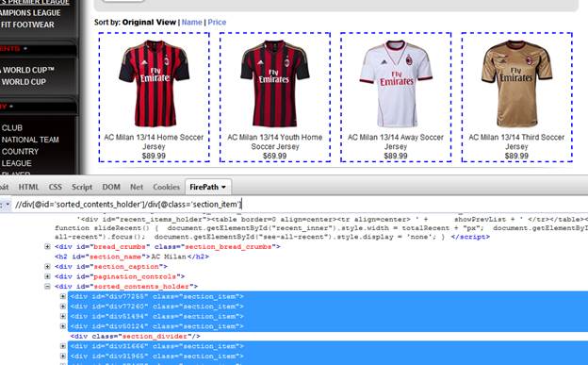Click the $69.99 Youth Home jersey price
This screenshot has width=588, height=365.
274,156
